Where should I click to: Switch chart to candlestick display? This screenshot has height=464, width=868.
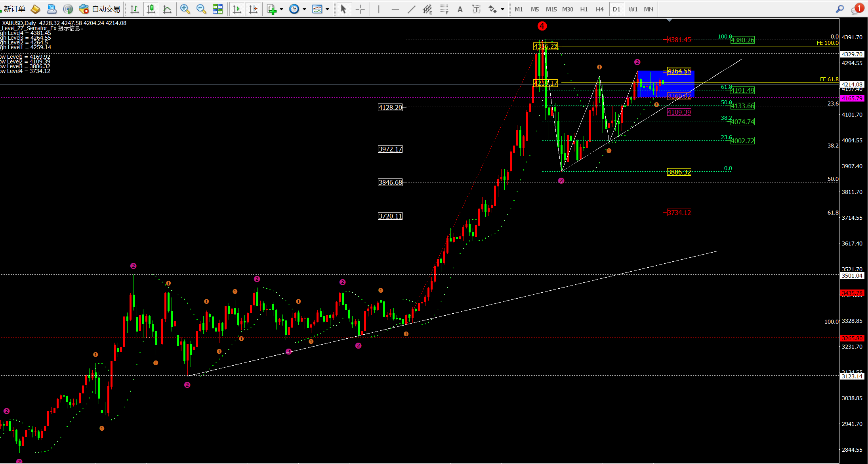point(151,9)
